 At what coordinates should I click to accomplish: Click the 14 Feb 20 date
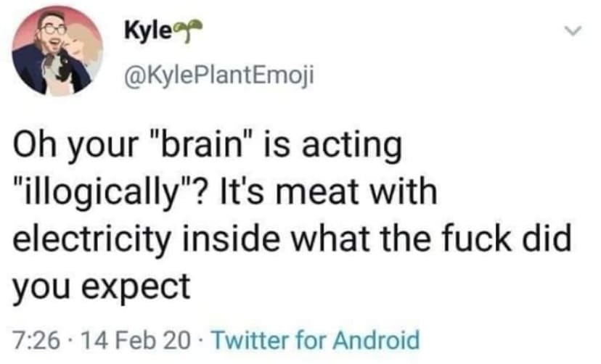(136, 340)
